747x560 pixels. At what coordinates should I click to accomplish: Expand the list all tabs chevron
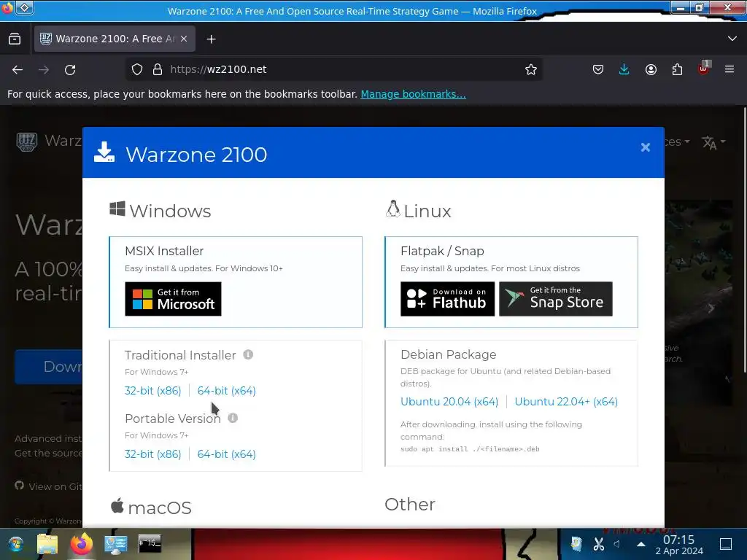tap(732, 39)
